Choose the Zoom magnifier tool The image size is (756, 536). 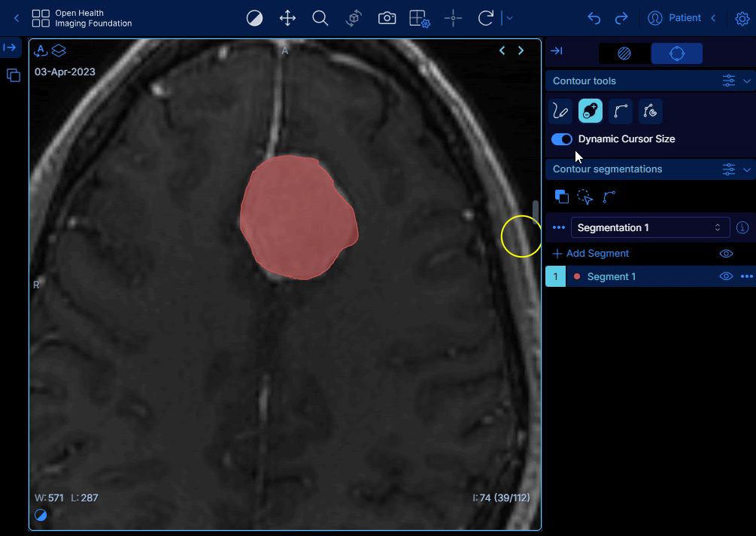[320, 18]
